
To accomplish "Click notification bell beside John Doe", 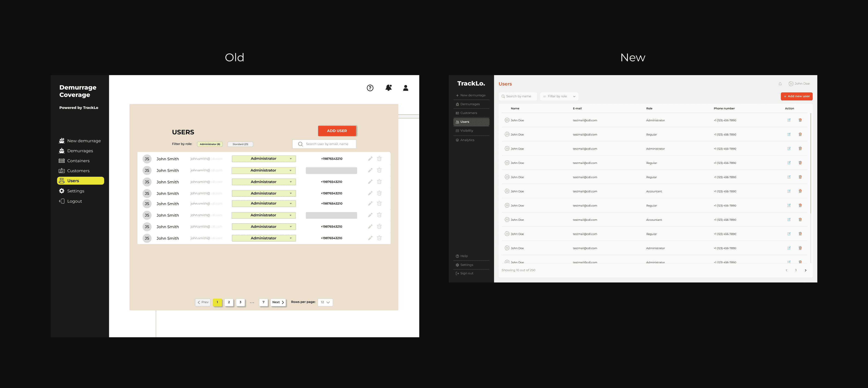I will tap(780, 84).
